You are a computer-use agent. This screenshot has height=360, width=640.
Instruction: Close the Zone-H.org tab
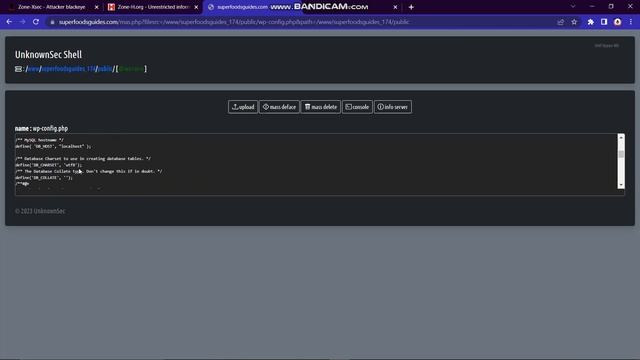[x=196, y=7]
